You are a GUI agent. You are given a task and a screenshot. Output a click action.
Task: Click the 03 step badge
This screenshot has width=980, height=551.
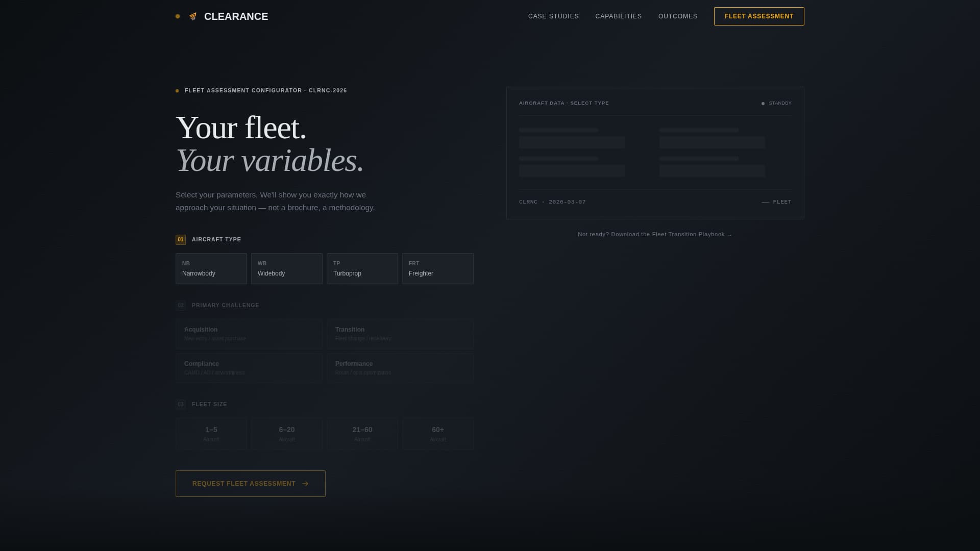[181, 405]
